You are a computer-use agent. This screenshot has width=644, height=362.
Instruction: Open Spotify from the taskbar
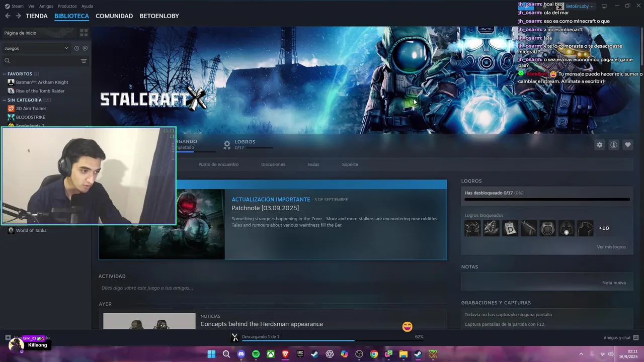[x=256, y=354]
